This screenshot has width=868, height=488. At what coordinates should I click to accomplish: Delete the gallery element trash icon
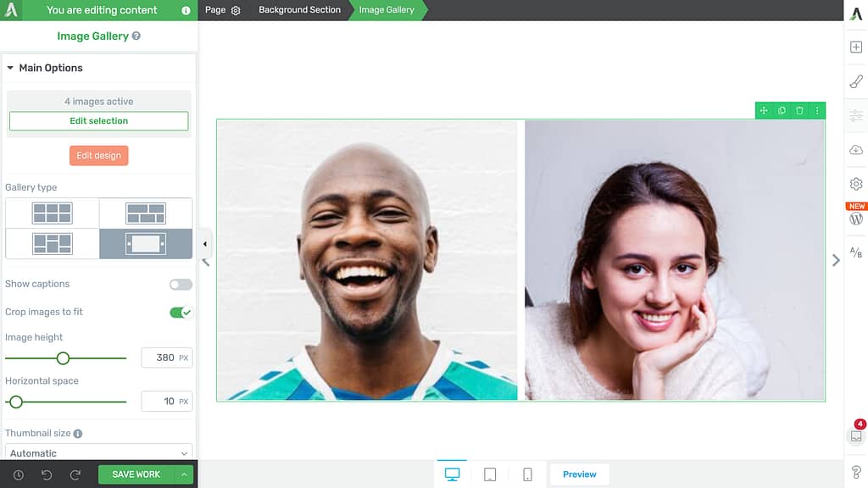pos(799,111)
